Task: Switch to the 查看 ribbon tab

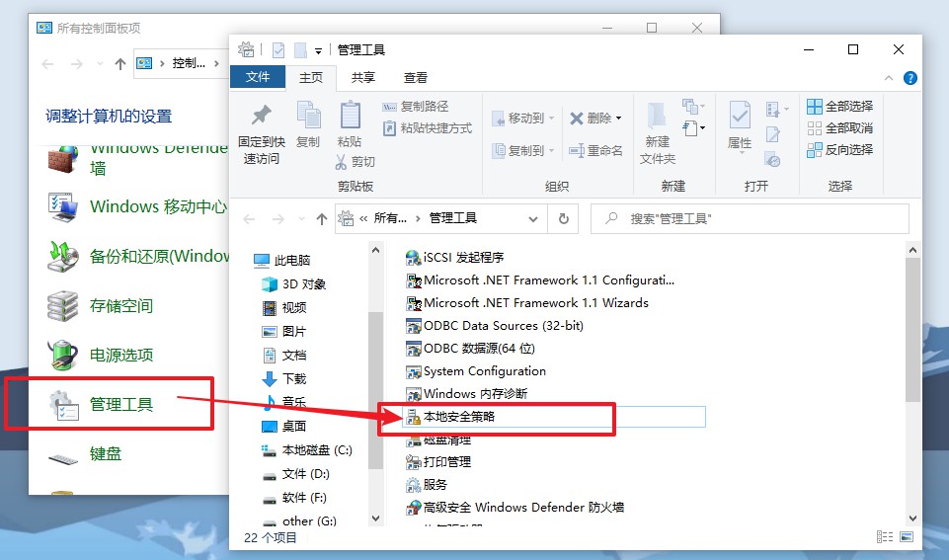Action: [x=416, y=78]
